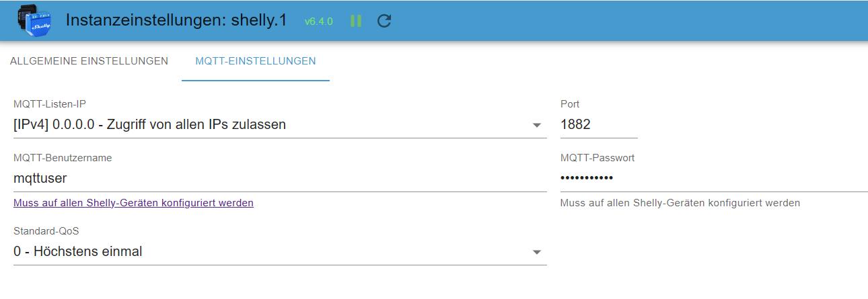Expand the MQTT-Listen-IP arrow

click(x=537, y=126)
